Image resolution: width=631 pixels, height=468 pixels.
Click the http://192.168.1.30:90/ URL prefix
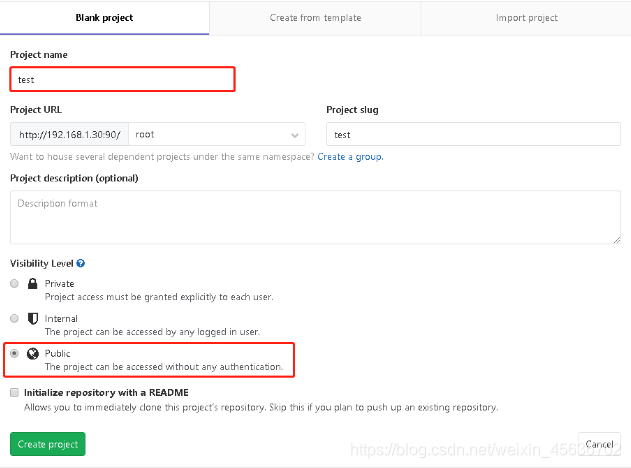click(x=70, y=134)
